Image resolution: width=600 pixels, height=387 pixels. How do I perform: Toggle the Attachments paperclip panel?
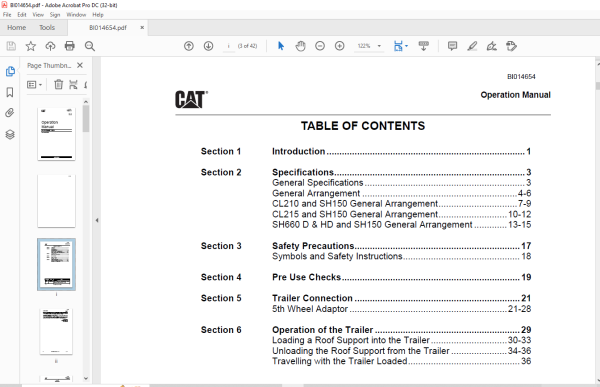(x=10, y=113)
